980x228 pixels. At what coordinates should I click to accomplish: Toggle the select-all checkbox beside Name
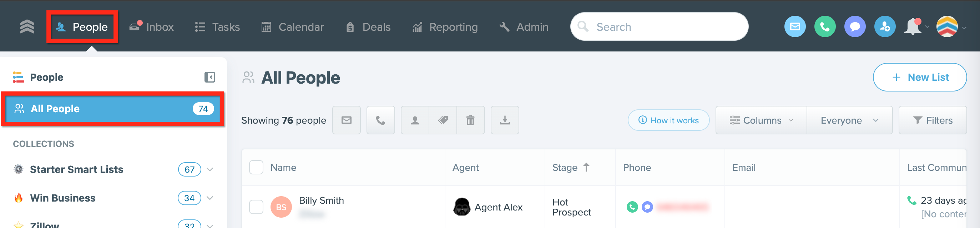click(x=256, y=168)
